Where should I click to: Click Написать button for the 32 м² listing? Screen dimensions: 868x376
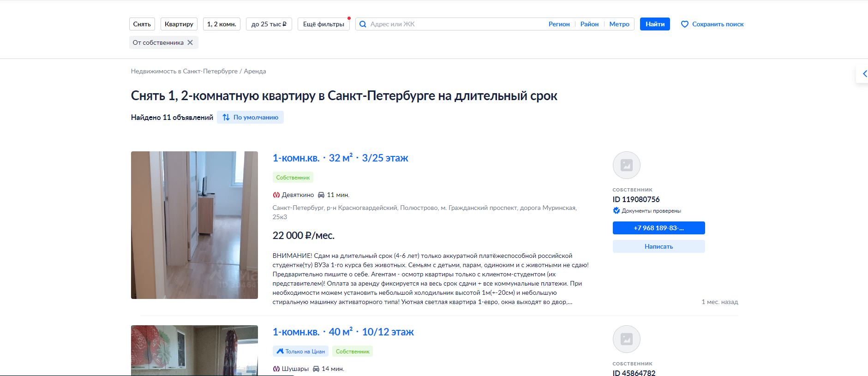[658, 246]
